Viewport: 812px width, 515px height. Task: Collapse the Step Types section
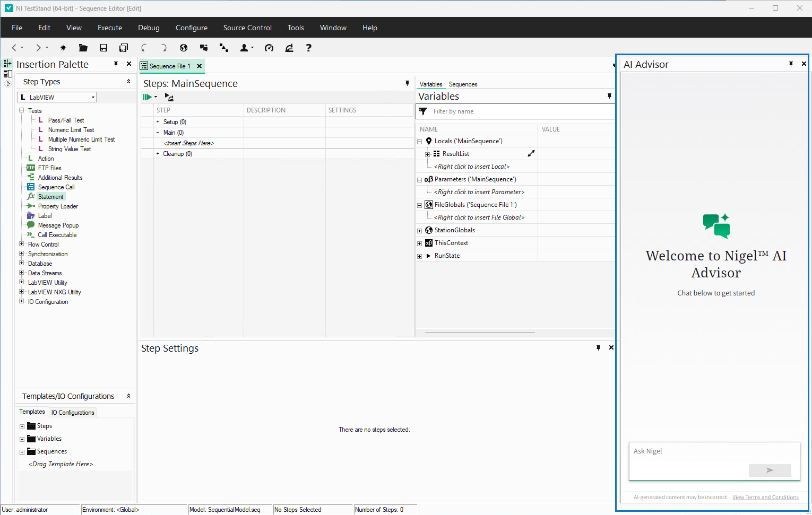point(128,81)
